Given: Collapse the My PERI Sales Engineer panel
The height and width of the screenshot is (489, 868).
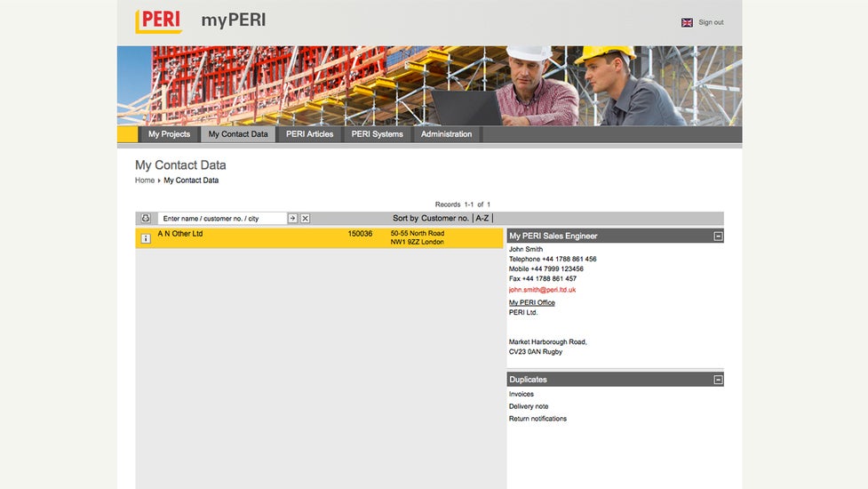Looking at the screenshot, I should (x=718, y=236).
